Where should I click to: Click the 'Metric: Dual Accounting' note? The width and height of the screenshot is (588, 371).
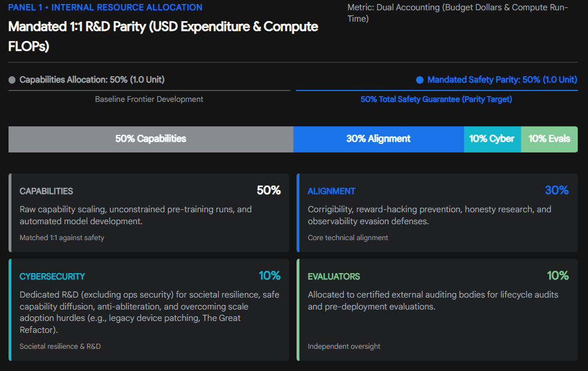pyautogui.click(x=458, y=13)
